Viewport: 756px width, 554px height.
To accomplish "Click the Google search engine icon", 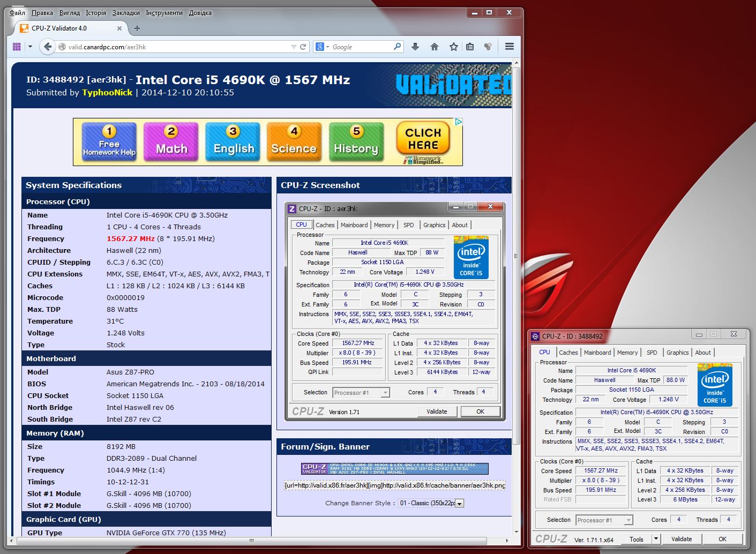I will (x=320, y=47).
